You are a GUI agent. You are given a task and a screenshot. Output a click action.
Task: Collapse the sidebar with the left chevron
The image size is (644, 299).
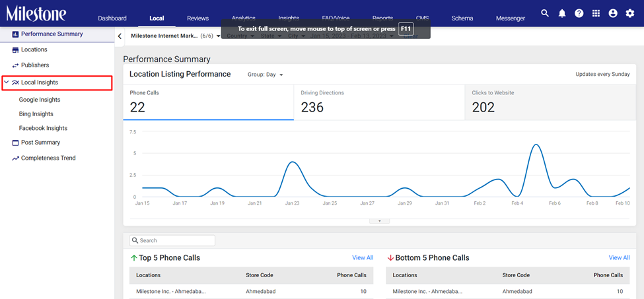pyautogui.click(x=120, y=36)
